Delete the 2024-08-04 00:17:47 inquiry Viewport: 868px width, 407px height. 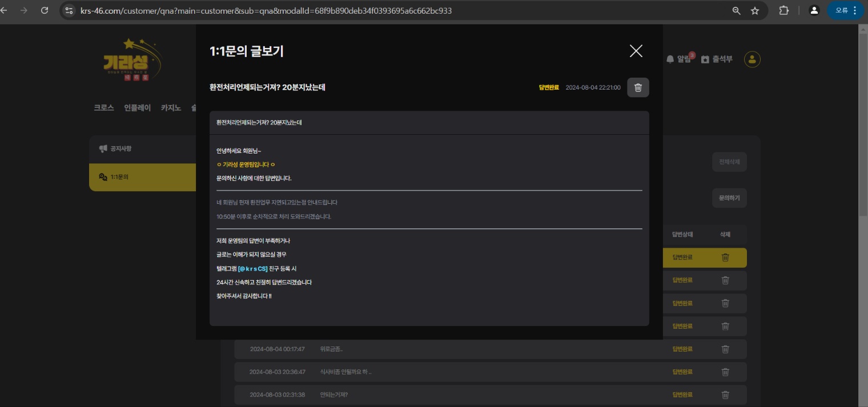tap(725, 349)
